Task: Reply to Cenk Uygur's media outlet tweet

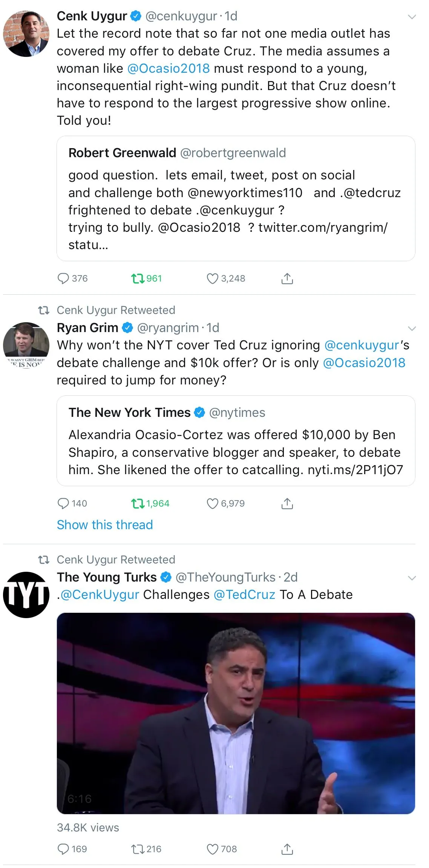Action: point(63,279)
